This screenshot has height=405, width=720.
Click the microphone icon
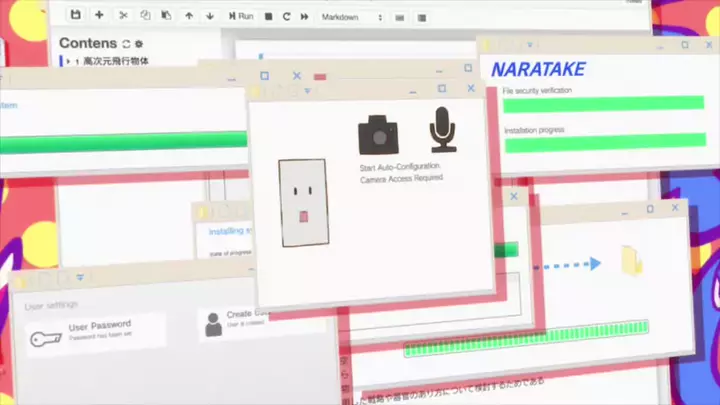coord(443,130)
